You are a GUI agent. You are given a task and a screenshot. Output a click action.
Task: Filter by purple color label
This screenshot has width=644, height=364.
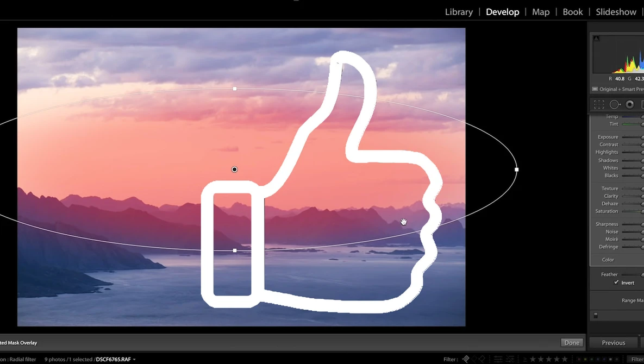[x=604, y=360]
